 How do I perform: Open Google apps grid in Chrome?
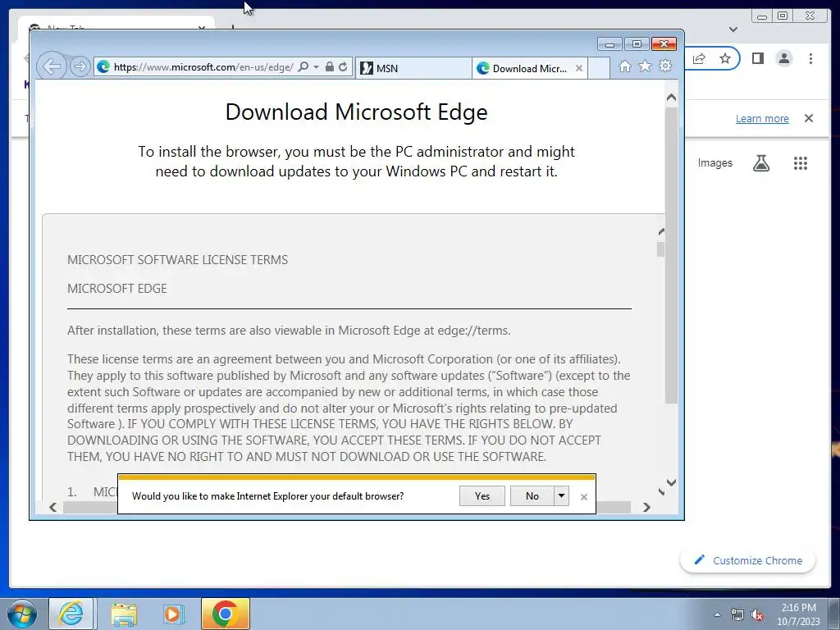[x=801, y=163]
